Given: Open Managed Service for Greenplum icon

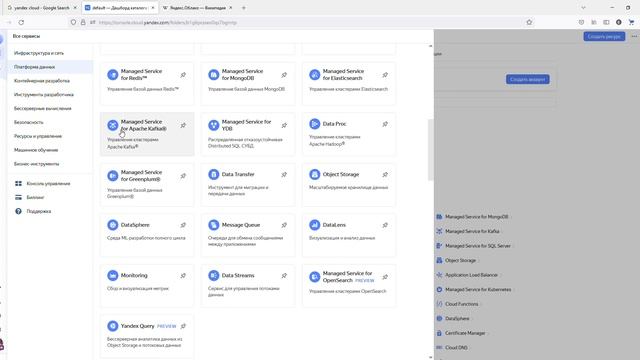Looking at the screenshot, I should pyautogui.click(x=112, y=176).
